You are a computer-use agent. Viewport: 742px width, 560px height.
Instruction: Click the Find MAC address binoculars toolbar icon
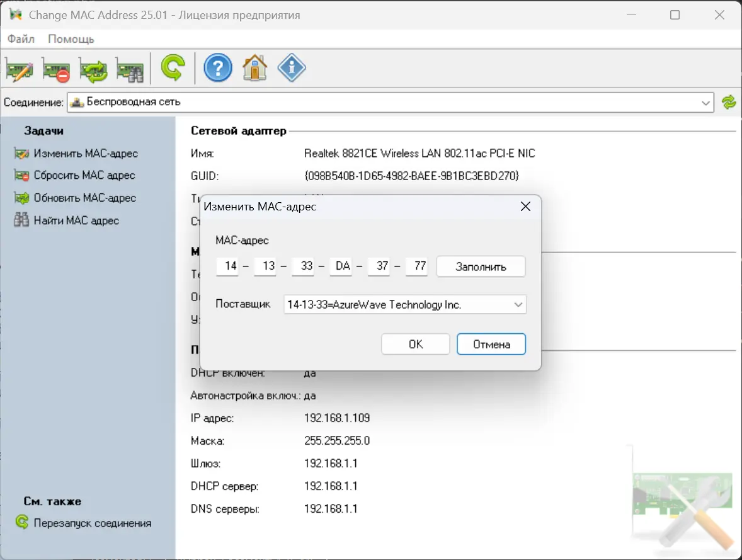(x=130, y=70)
